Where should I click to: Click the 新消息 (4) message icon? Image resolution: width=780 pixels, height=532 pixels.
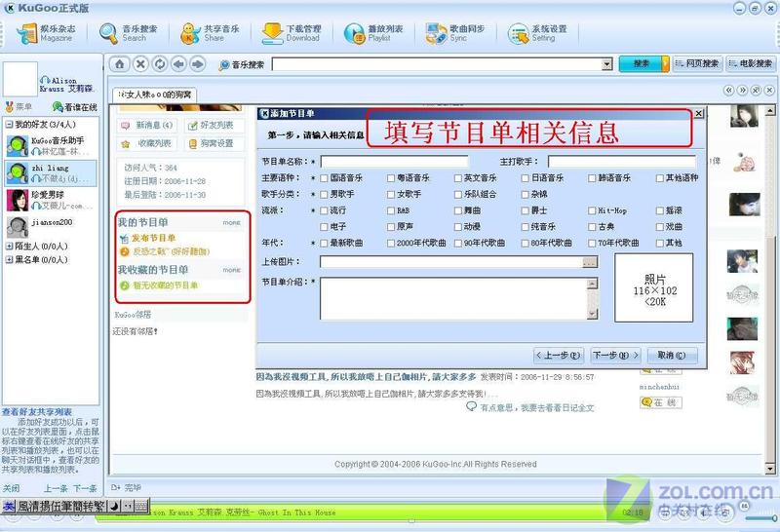click(x=126, y=126)
